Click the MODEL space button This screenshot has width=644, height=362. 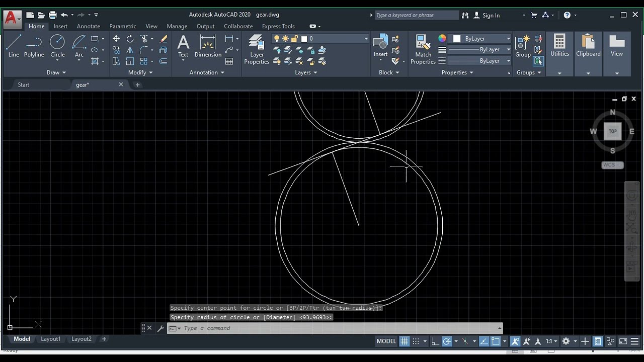click(x=386, y=341)
